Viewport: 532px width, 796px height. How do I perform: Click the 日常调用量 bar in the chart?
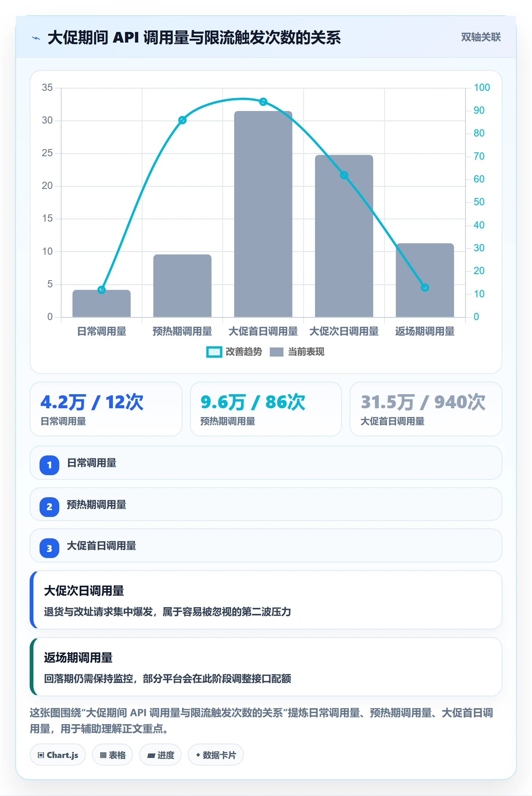click(101, 303)
